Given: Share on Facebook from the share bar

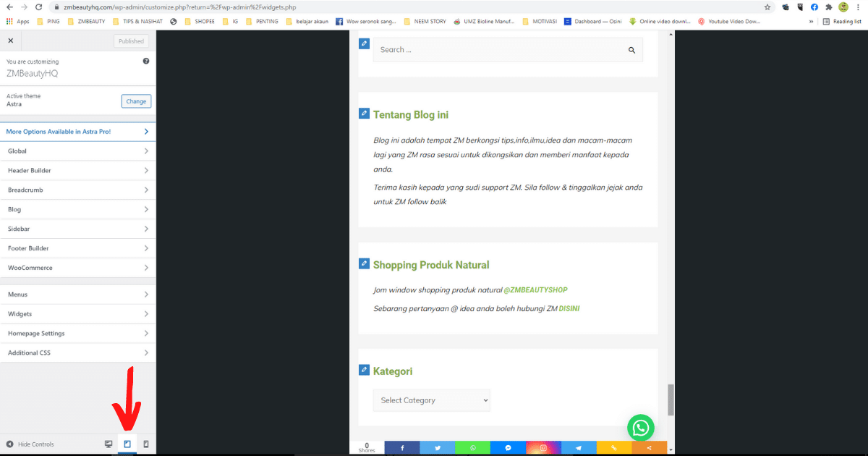Looking at the screenshot, I should tap(402, 448).
